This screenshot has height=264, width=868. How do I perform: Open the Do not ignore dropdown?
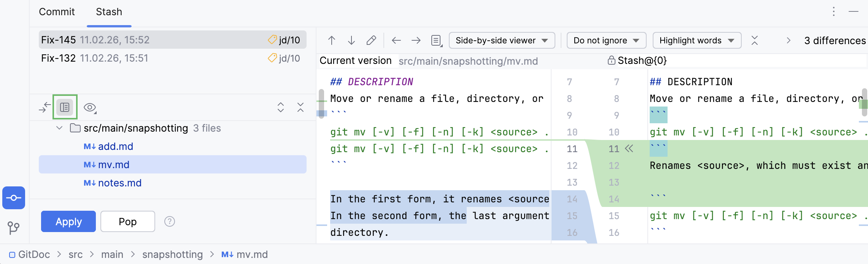[606, 40]
